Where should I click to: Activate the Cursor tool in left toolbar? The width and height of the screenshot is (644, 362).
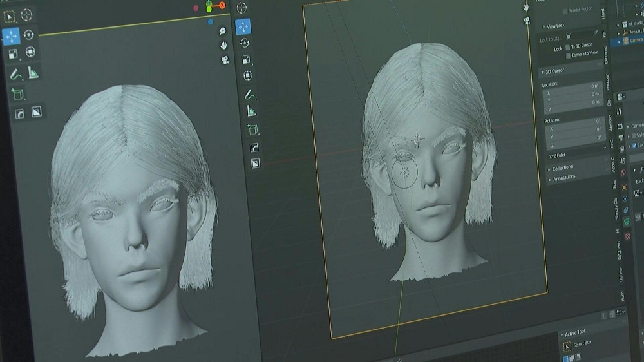click(x=26, y=15)
